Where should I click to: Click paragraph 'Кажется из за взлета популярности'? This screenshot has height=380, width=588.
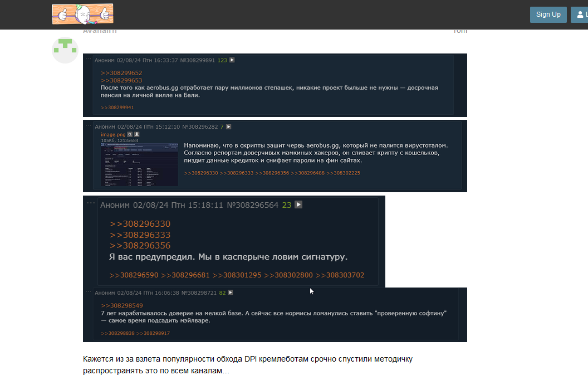(x=247, y=364)
